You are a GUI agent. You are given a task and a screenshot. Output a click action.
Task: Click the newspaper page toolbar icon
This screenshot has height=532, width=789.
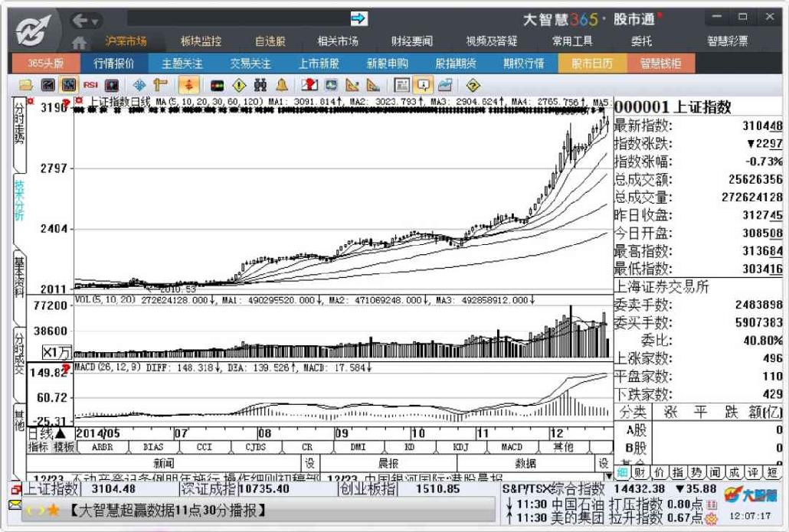click(x=401, y=85)
